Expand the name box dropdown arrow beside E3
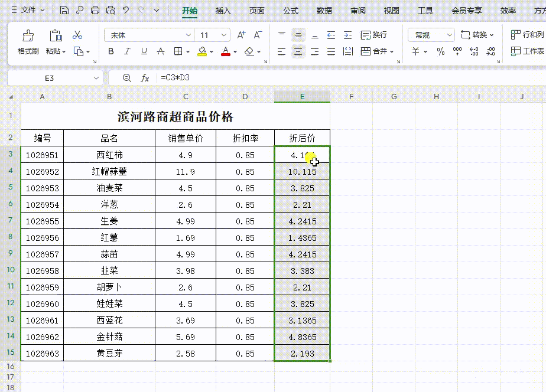Viewport: 546px width, 392px height. 96,78
